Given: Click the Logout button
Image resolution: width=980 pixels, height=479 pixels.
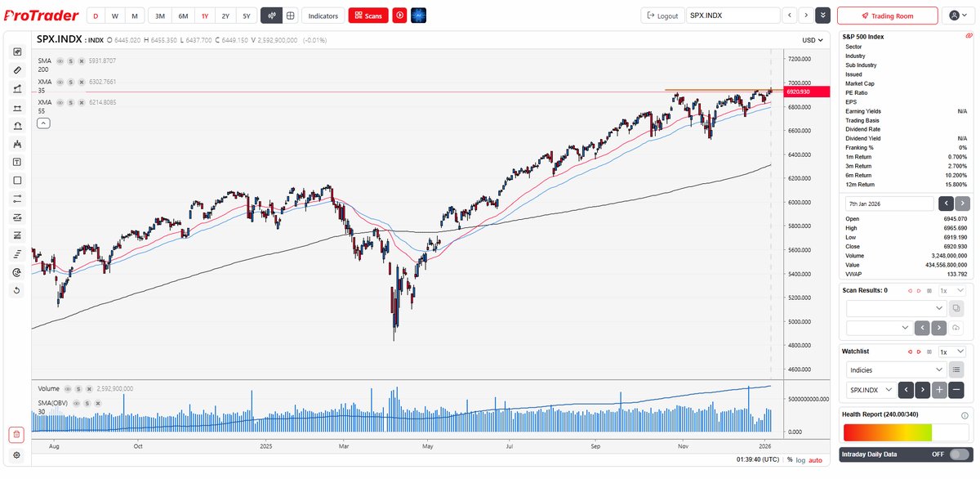Looking at the screenshot, I should pos(662,16).
